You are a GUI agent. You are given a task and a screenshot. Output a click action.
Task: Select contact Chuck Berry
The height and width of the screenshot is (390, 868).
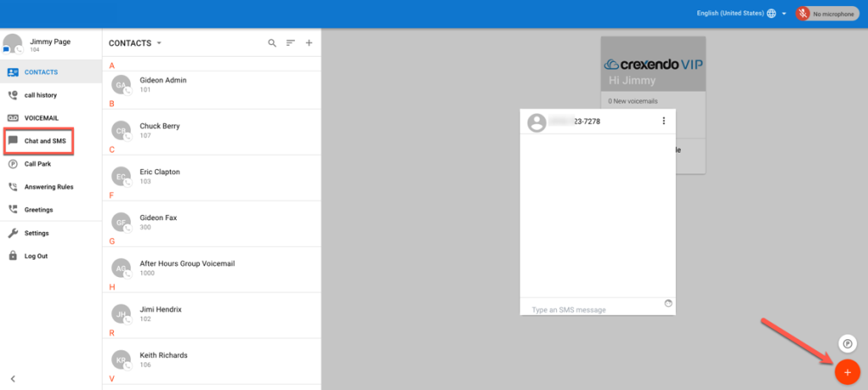click(212, 131)
